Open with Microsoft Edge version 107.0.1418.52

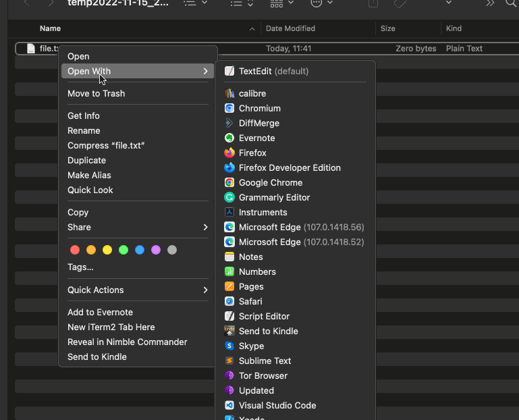pos(295,242)
